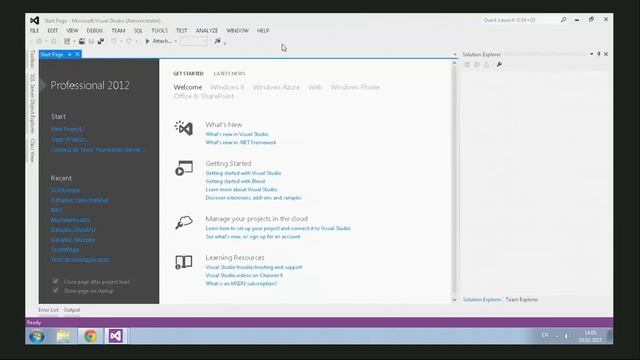The image size is (640, 360).
Task: Open the ANALYZE menu
Action: coord(207,31)
